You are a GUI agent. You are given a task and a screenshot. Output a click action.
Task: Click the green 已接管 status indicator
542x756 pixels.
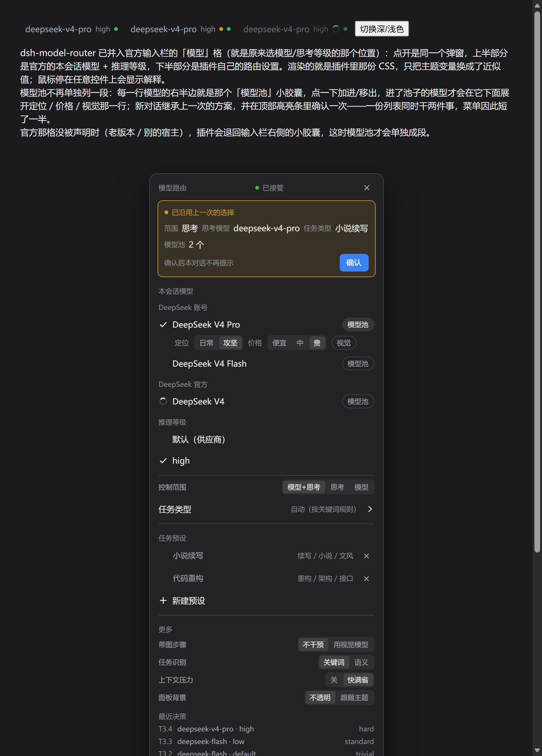coord(269,188)
